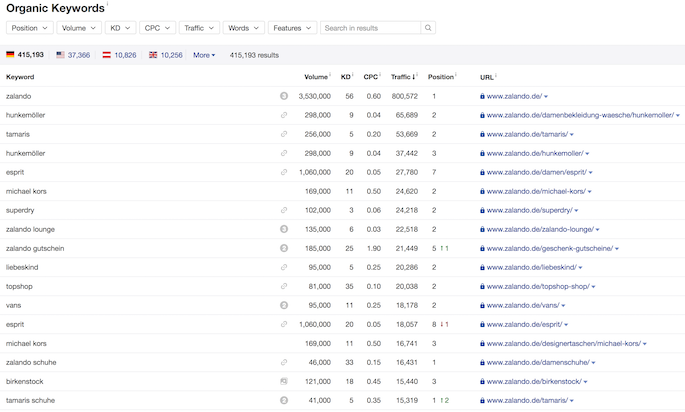Sort by the CPC column header
The width and height of the screenshot is (685, 412).
[x=370, y=77]
